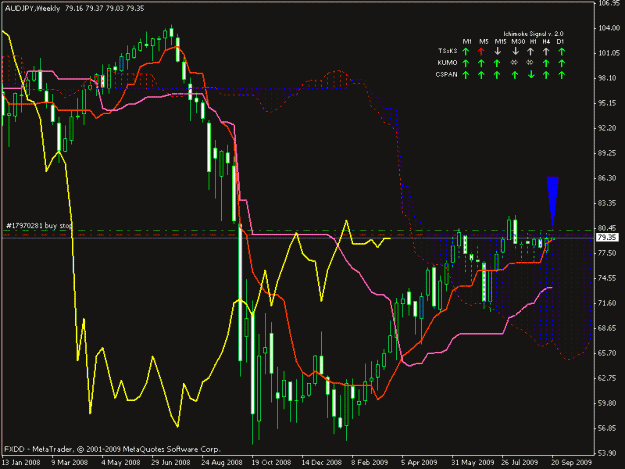Click the KUMO M30 sideways neutral symbol

(x=515, y=63)
